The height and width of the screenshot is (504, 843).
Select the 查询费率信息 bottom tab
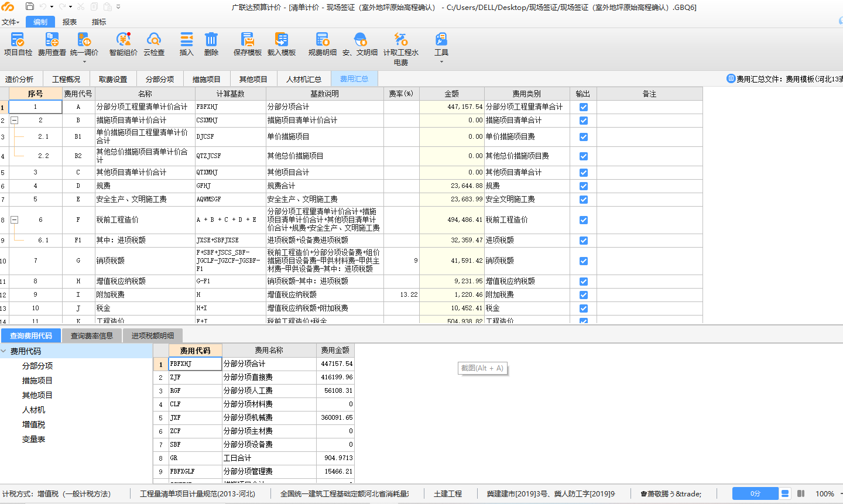92,335
